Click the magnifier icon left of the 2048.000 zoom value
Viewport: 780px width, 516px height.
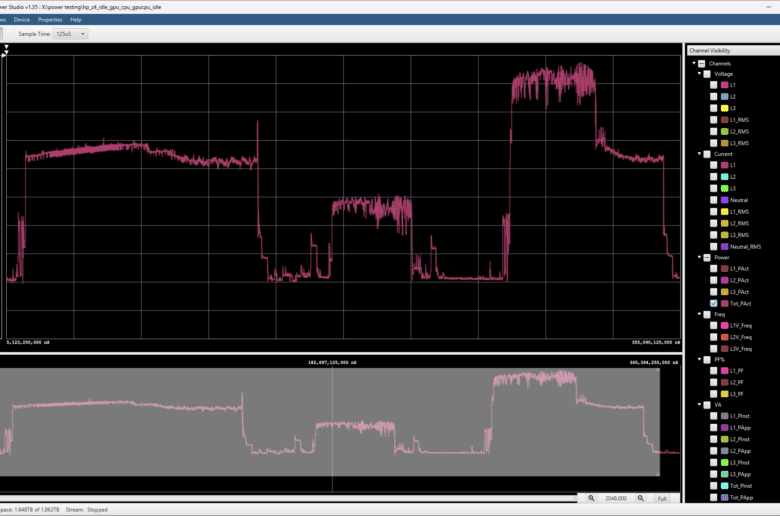pyautogui.click(x=591, y=498)
